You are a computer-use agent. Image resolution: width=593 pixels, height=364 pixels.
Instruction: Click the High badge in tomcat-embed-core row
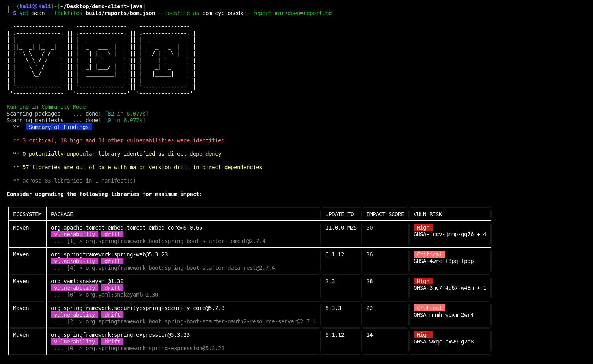(x=423, y=228)
